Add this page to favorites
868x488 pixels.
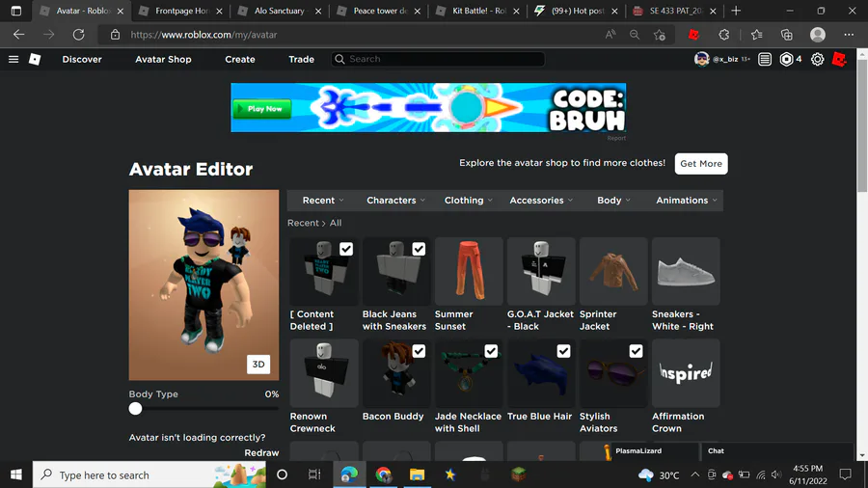pos(660,35)
